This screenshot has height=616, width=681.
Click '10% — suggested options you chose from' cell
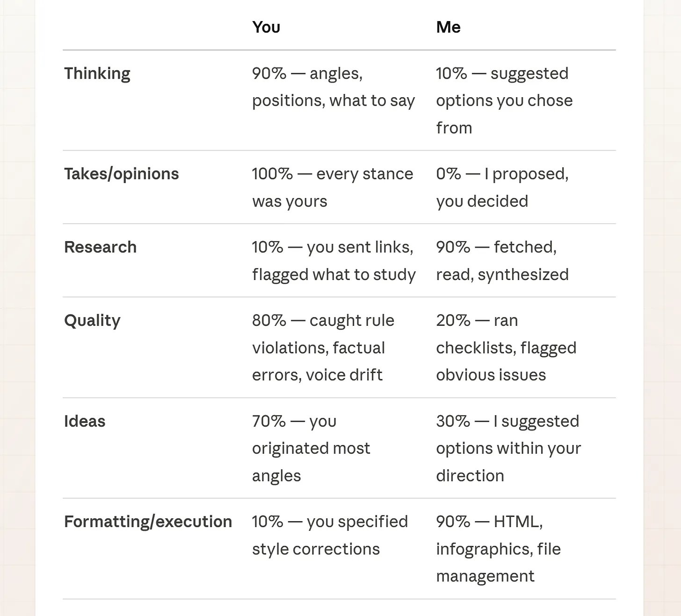click(504, 100)
